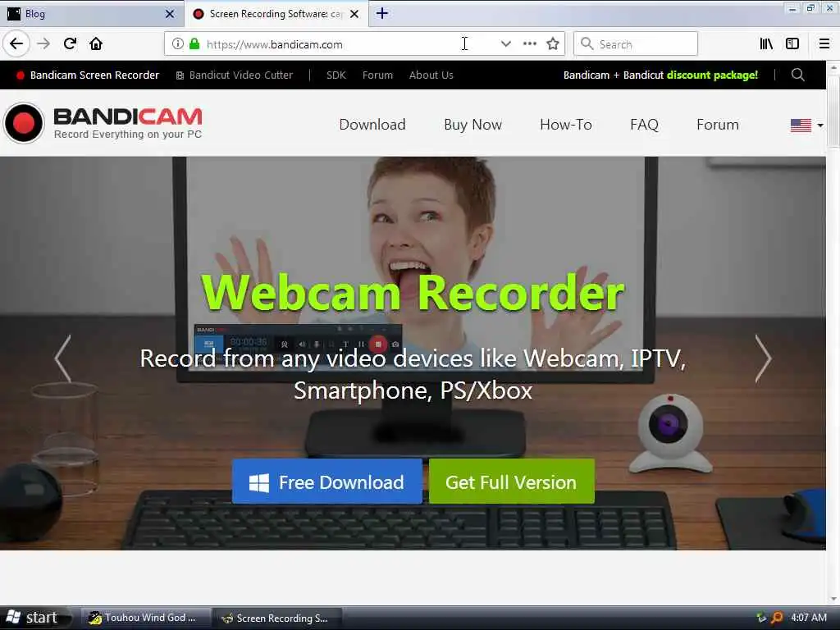Open Forum link in top black bar
The height and width of the screenshot is (630, 840).
click(x=377, y=75)
